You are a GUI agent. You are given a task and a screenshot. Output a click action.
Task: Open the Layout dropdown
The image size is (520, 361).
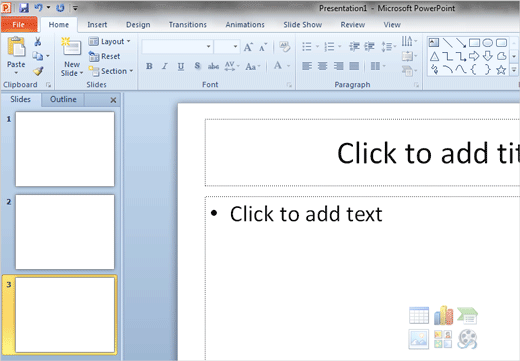(110, 42)
